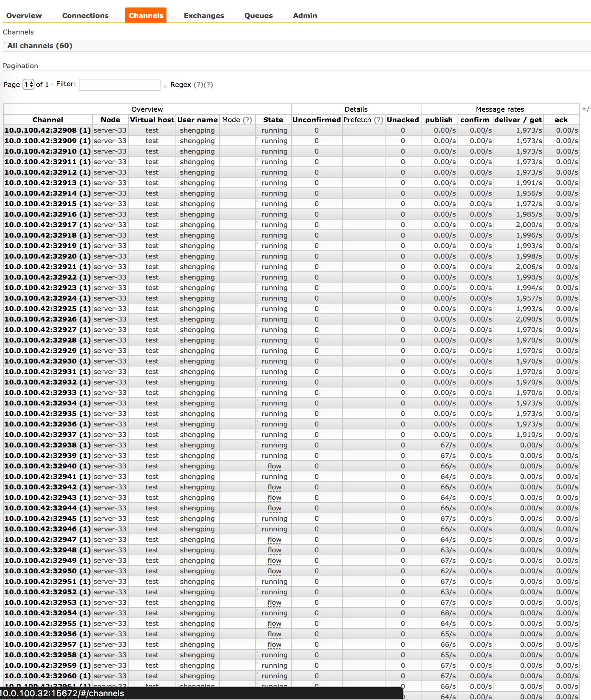This screenshot has height=700, width=591.
Task: Open channel 10.0.100.42:32937 (1)
Action: pyautogui.click(x=48, y=435)
